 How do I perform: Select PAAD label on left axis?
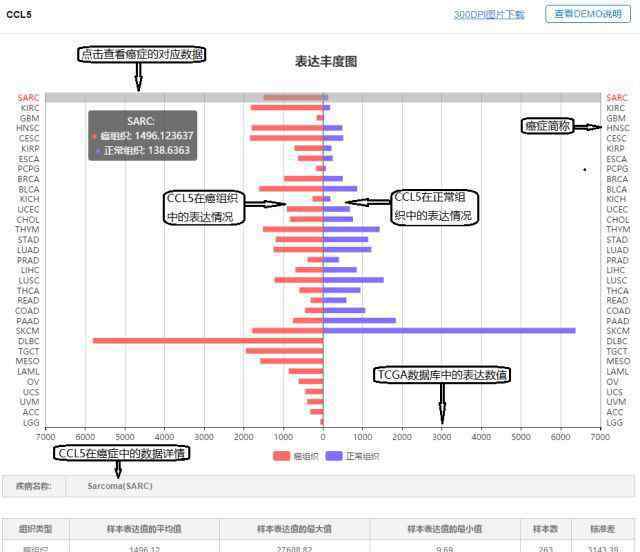[28, 321]
